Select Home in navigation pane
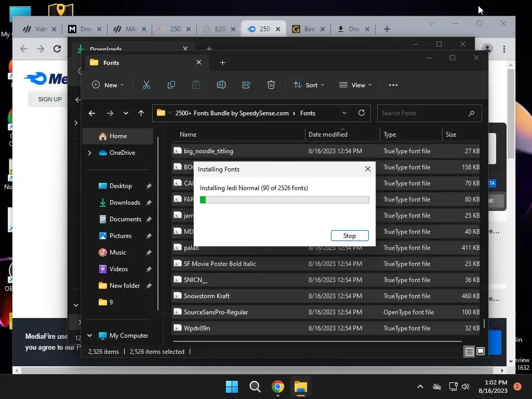Screen dimensions: 532x399 click(x=117, y=136)
